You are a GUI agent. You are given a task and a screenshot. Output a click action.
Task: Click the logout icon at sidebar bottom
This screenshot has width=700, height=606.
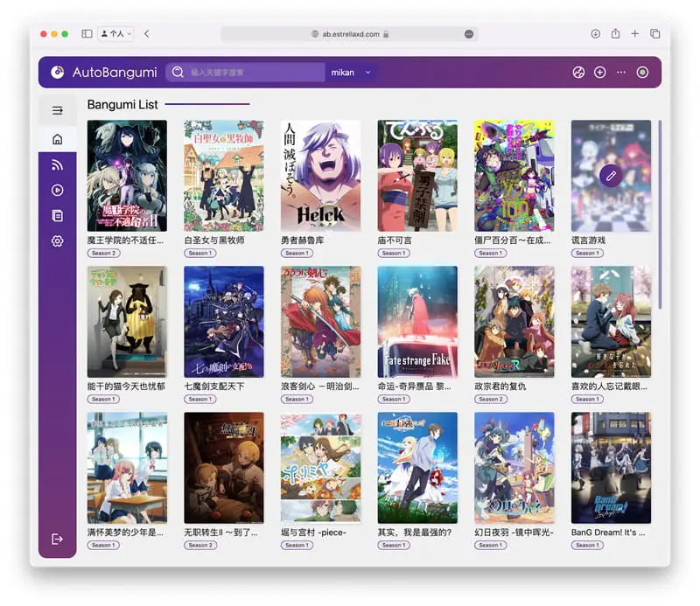pyautogui.click(x=57, y=539)
